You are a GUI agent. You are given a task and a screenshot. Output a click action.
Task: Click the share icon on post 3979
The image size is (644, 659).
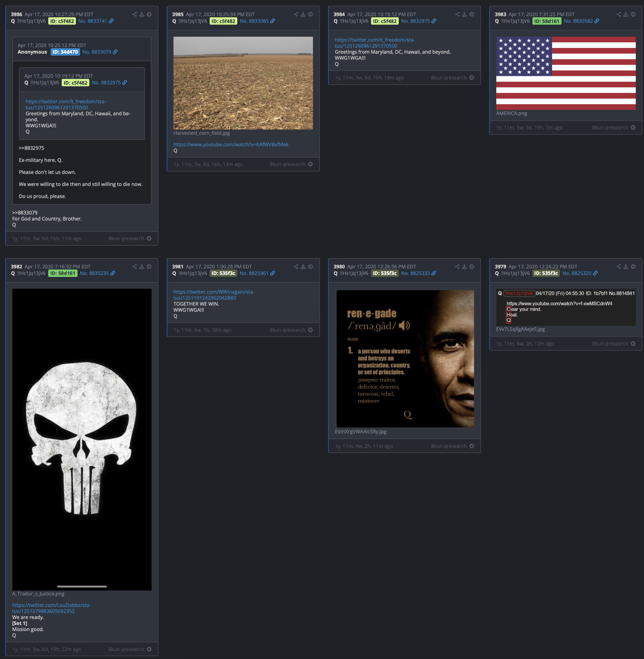point(619,267)
